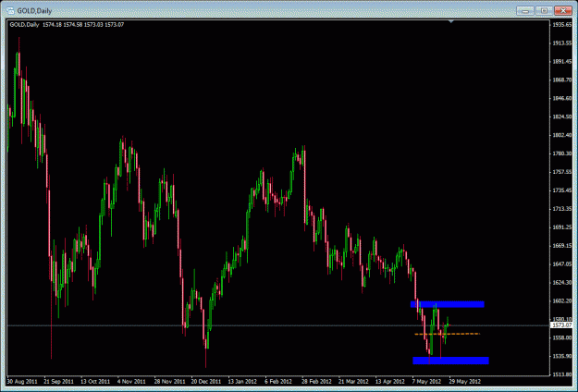Click the 21 Mar 2012 date label

(x=353, y=381)
